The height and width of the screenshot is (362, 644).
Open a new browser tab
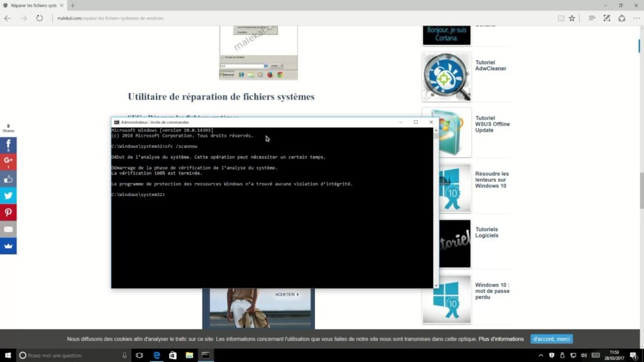(x=72, y=5)
